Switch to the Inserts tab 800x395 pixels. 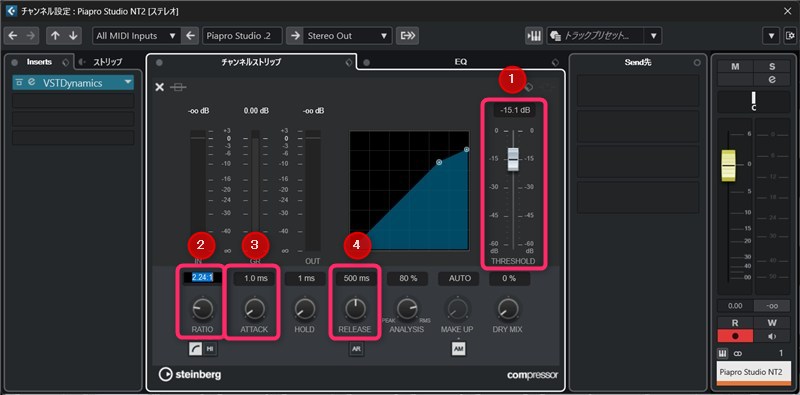pyautogui.click(x=39, y=62)
